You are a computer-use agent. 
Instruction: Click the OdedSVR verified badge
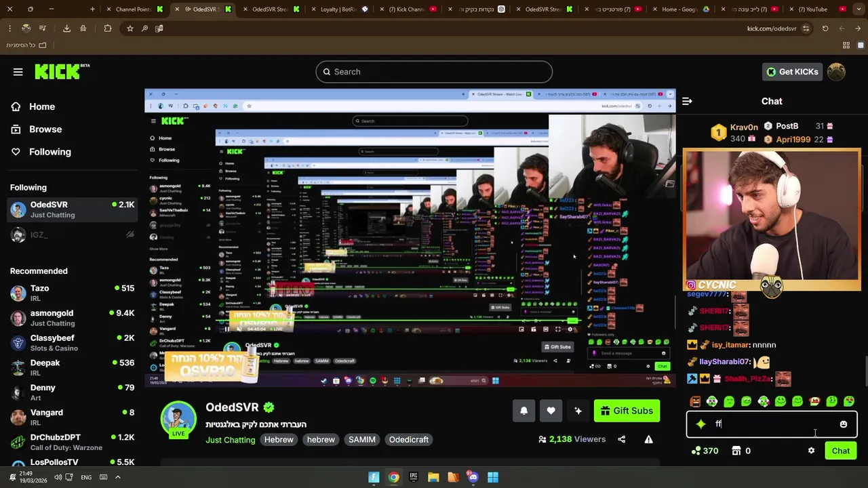tap(269, 407)
